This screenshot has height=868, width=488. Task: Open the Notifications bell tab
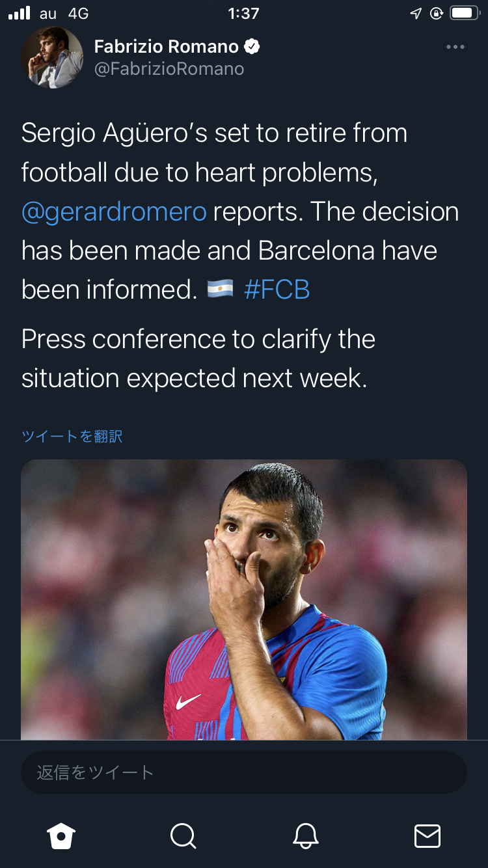(x=305, y=835)
